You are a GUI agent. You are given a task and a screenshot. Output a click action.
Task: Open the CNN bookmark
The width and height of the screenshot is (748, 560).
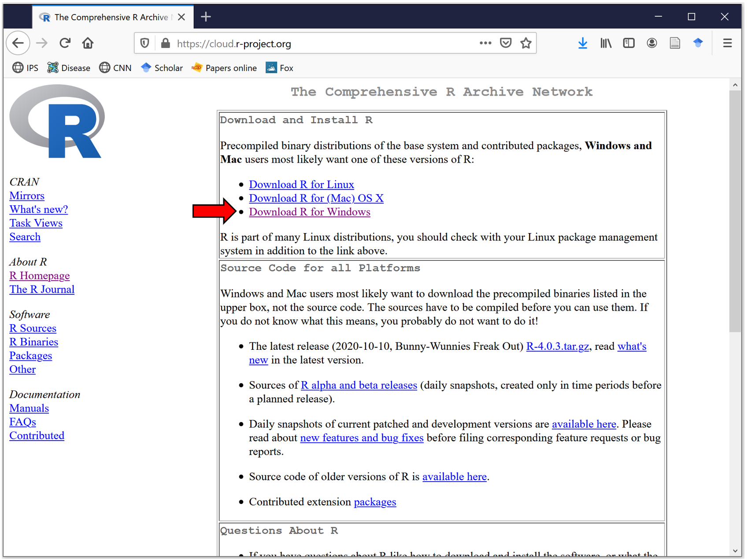point(115,68)
